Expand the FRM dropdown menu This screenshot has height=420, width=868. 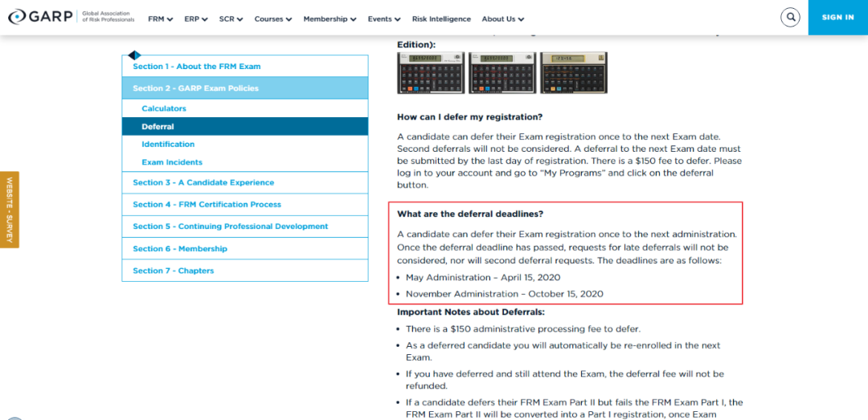point(161,18)
